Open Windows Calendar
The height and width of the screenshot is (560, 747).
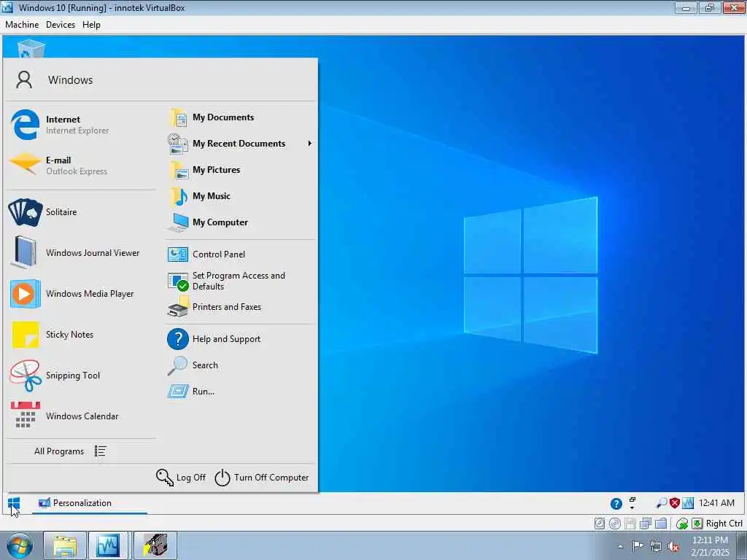tap(81, 416)
